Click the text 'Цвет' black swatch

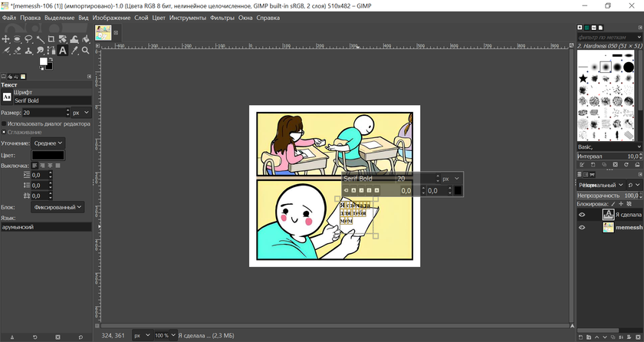click(x=48, y=155)
